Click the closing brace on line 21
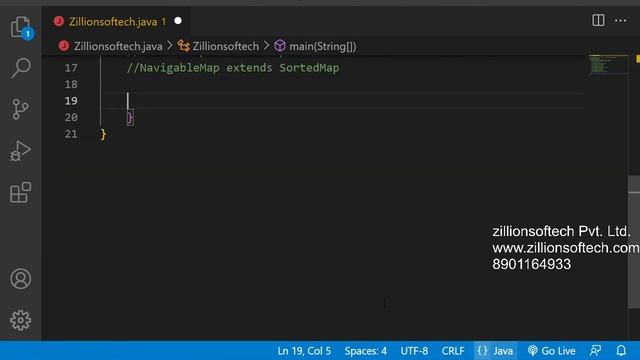The image size is (640, 360). click(x=103, y=134)
